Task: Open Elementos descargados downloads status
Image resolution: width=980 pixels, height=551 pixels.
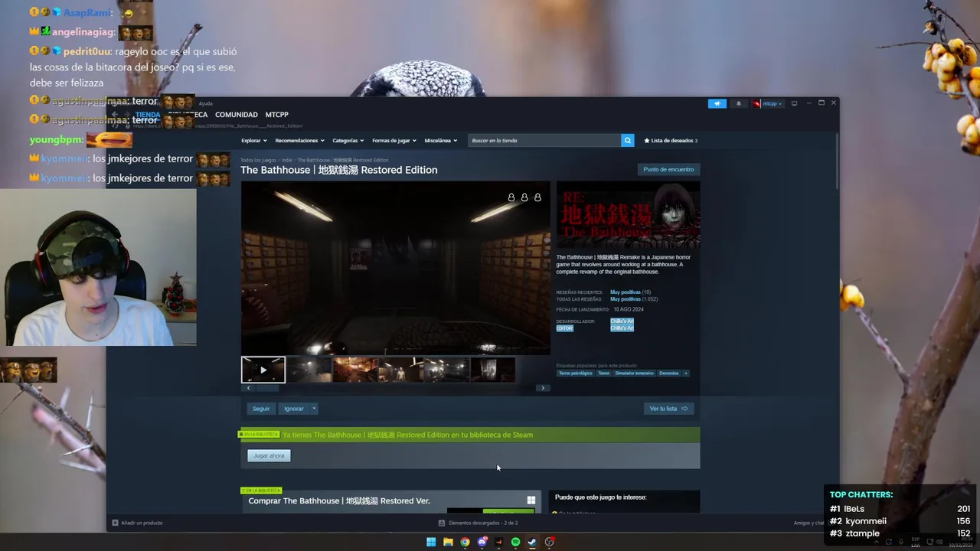Action: (x=479, y=523)
